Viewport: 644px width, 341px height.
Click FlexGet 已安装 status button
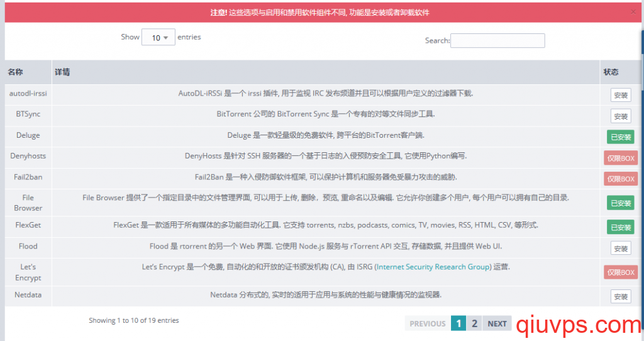click(x=621, y=227)
